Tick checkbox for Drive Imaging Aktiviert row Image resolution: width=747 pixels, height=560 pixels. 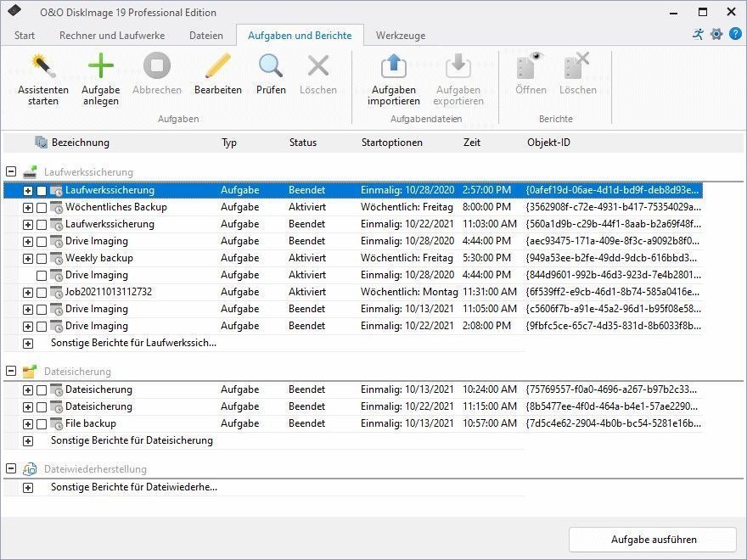pyautogui.click(x=42, y=275)
